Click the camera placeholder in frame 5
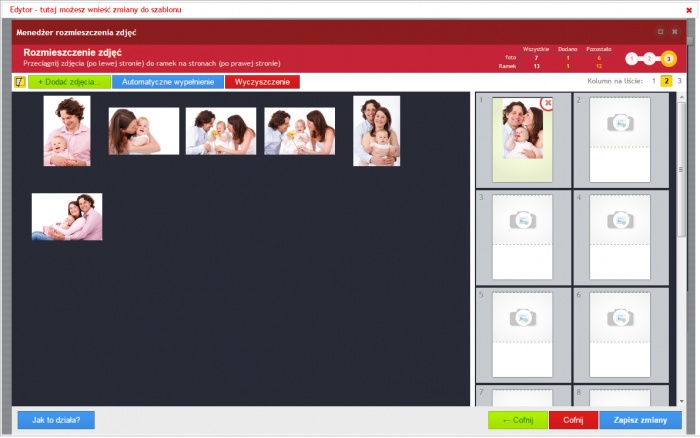Viewport: 700px width, 438px height. (x=523, y=317)
